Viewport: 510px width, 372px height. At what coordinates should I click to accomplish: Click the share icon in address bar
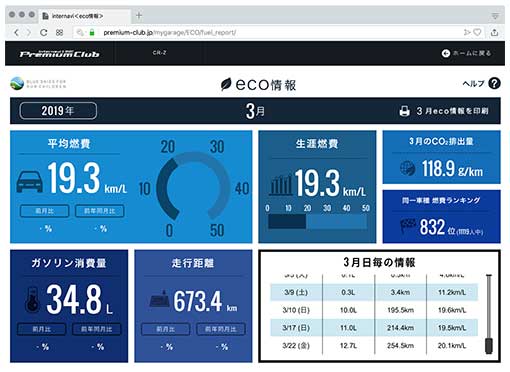pos(494,32)
